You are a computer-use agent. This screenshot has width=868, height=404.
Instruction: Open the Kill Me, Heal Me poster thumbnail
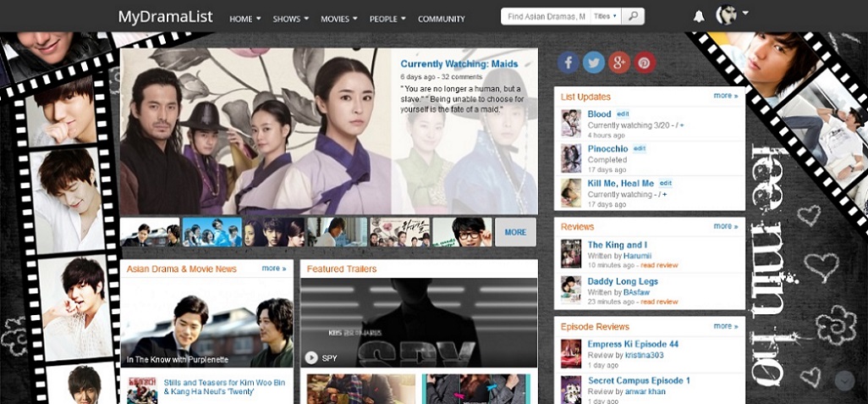coord(571,193)
